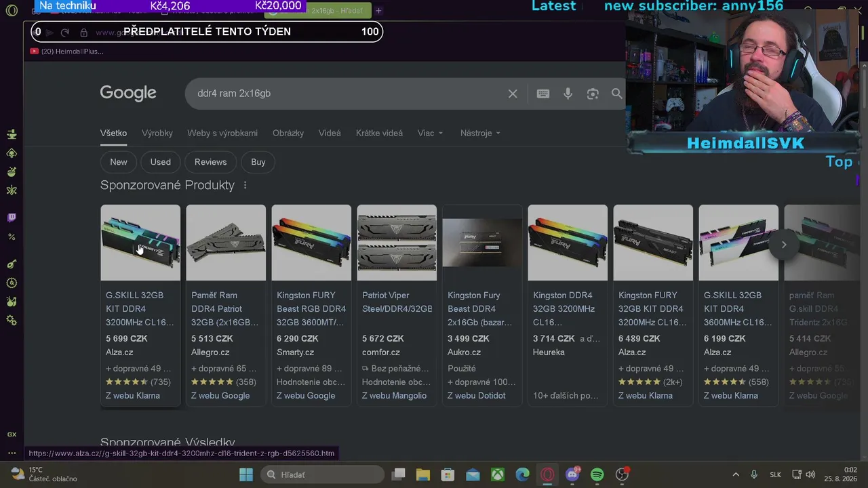Open the Krátke videá tab
This screenshot has width=868, height=488.
click(x=379, y=133)
